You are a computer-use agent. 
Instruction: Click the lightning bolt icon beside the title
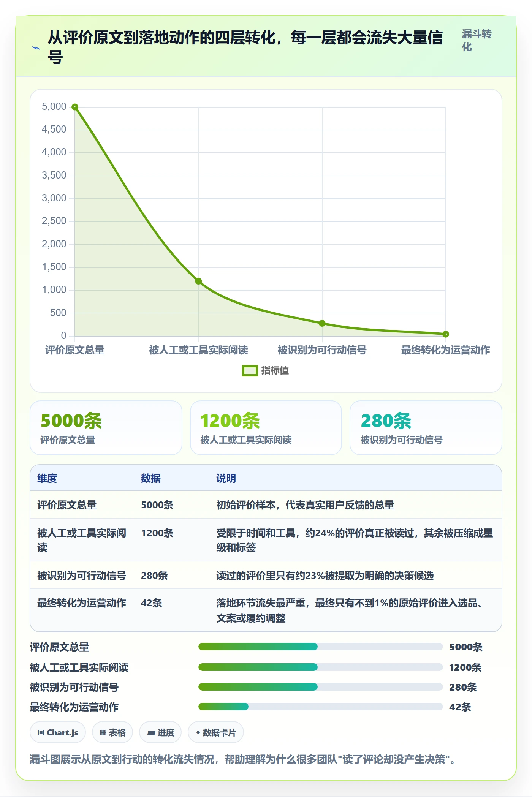[36, 48]
